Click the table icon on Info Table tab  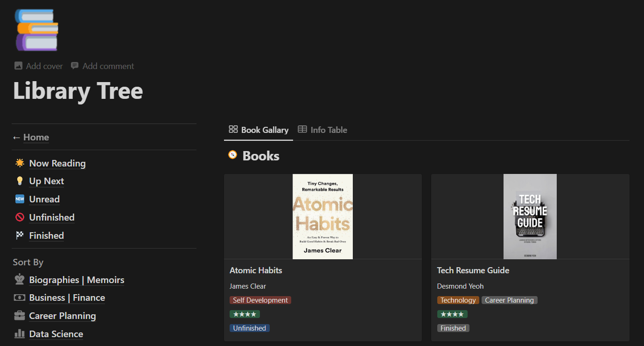(x=302, y=130)
